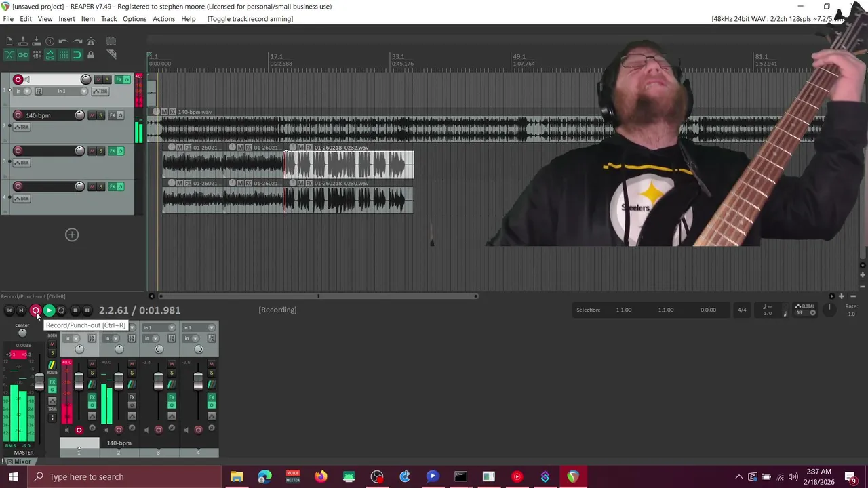Open In 1 dropdown on mixer channel 3
This screenshot has height=488, width=868.
pos(159,328)
